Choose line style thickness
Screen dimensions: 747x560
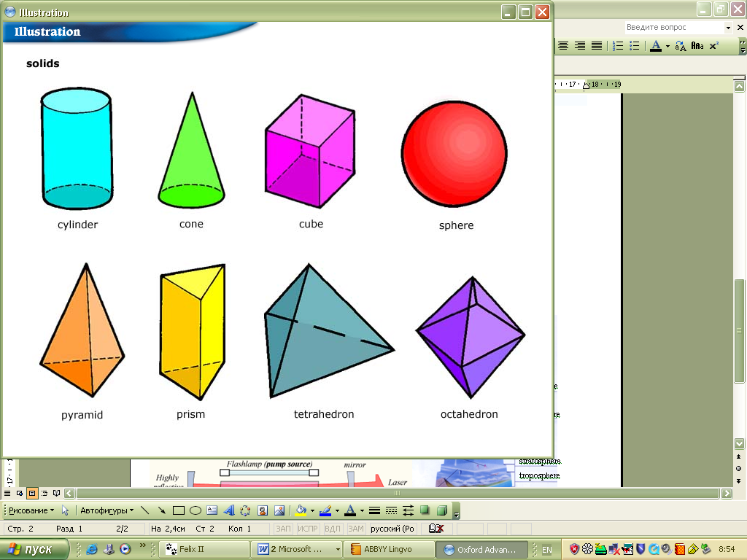pyautogui.click(x=374, y=510)
